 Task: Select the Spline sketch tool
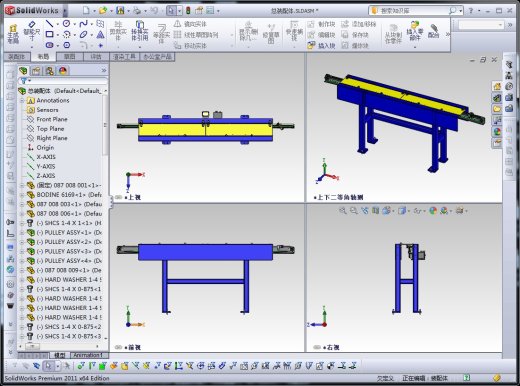(83, 23)
